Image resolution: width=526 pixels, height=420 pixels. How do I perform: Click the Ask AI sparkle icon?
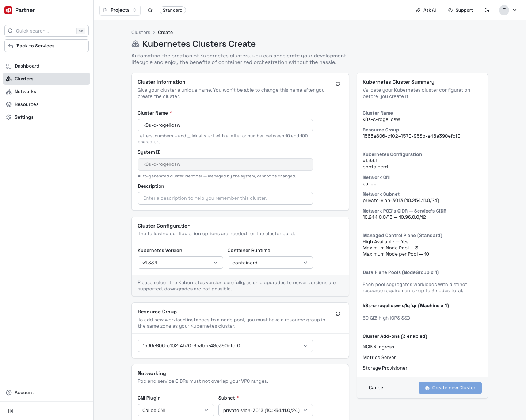418,10
